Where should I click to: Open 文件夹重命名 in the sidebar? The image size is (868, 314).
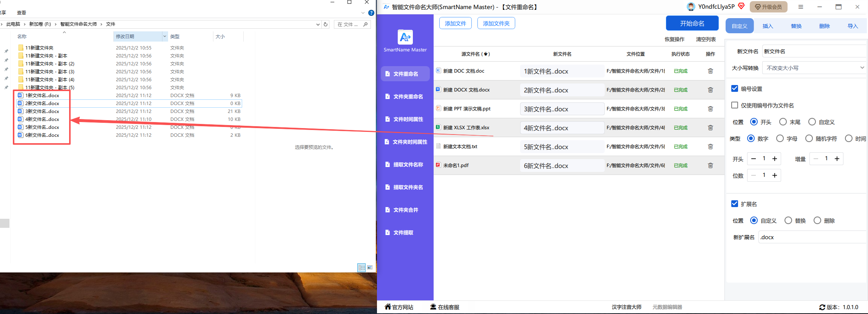[x=405, y=96]
